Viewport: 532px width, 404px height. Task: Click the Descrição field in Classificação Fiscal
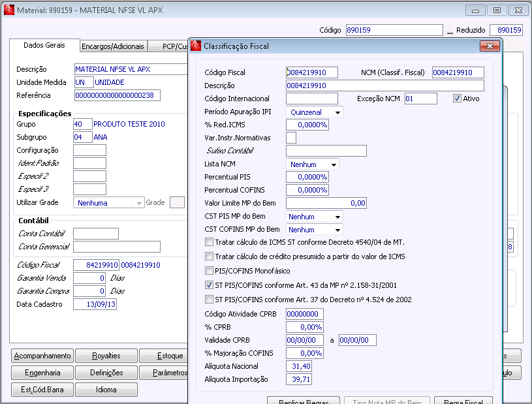pos(385,85)
